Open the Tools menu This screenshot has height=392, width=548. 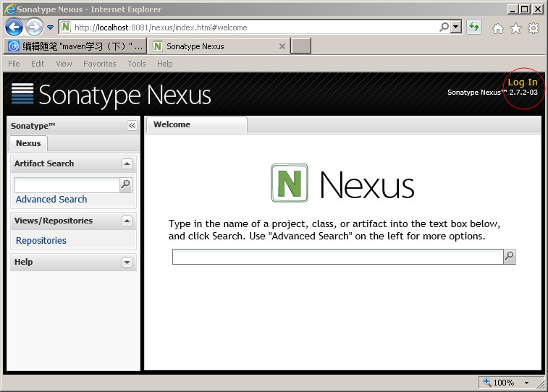pos(137,64)
